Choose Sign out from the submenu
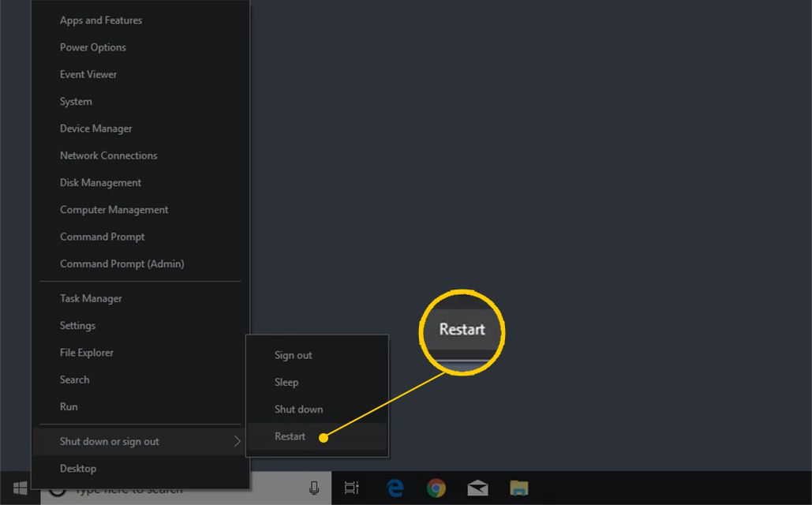Image resolution: width=812 pixels, height=505 pixels. tap(294, 355)
